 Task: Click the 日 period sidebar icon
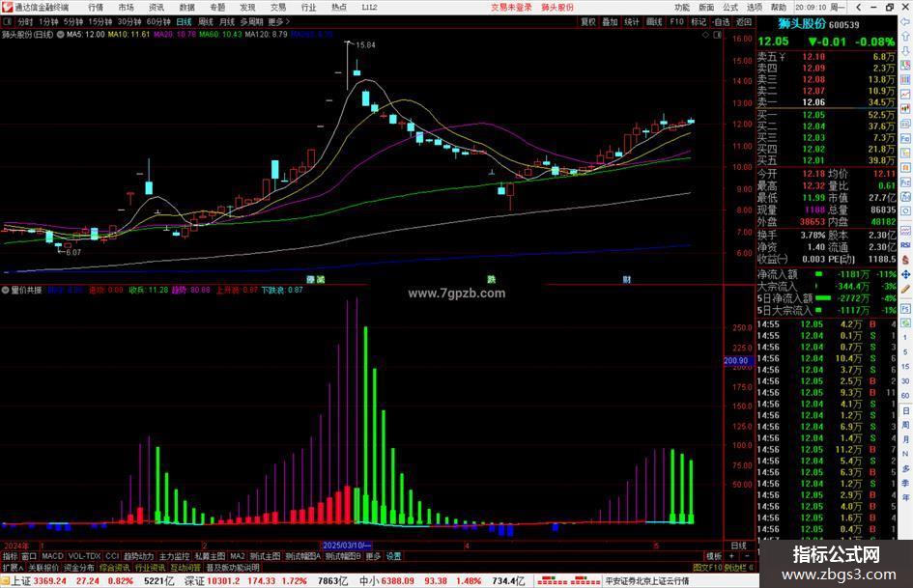pos(905,410)
